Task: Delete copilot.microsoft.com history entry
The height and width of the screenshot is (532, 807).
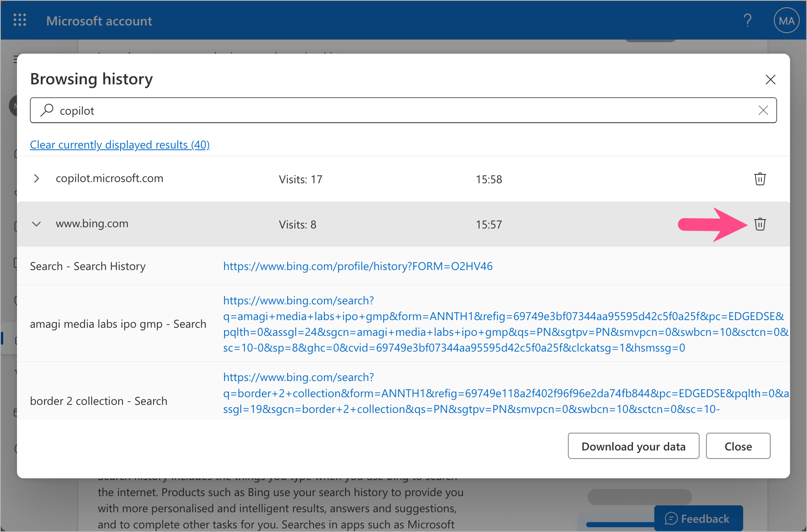Action: 760,179
